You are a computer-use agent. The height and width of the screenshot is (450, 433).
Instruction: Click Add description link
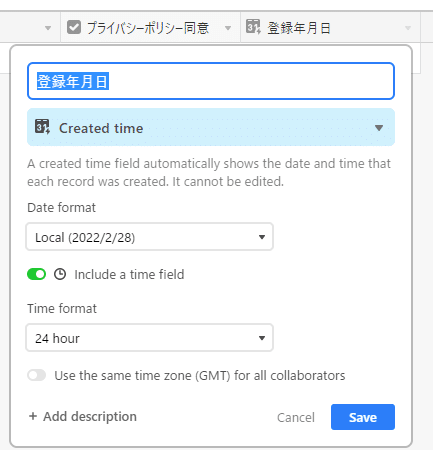[83, 416]
